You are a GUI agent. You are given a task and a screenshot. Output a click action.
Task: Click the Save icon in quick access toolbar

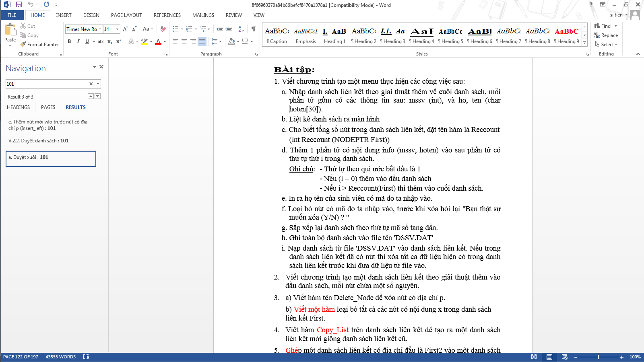19,4
